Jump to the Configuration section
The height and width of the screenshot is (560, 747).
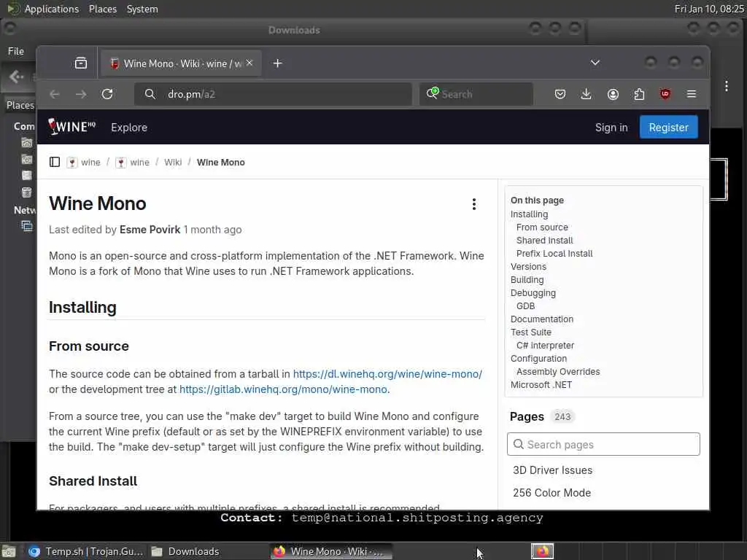point(538,359)
